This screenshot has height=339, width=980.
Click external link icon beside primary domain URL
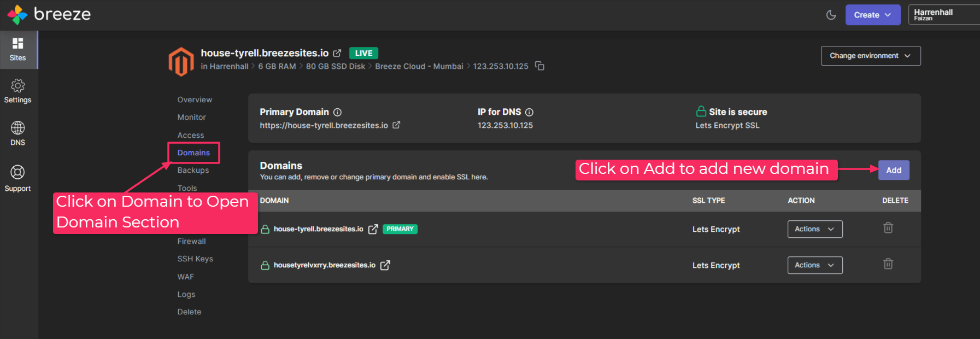click(396, 125)
